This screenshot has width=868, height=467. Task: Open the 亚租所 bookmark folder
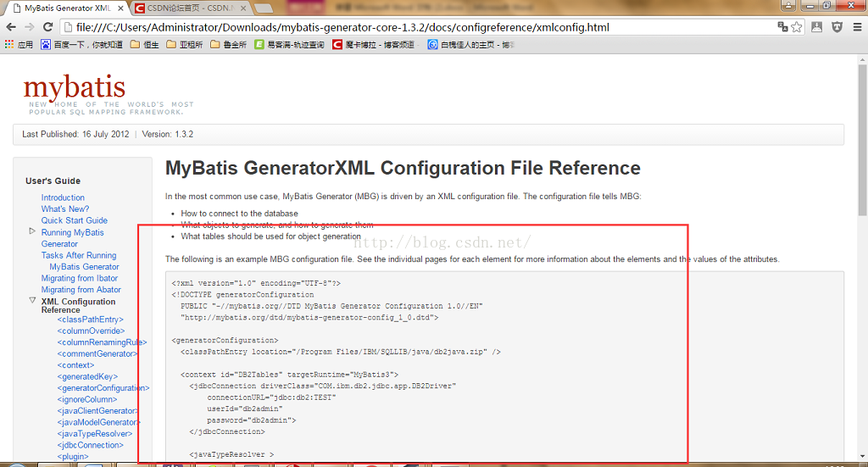[184, 44]
